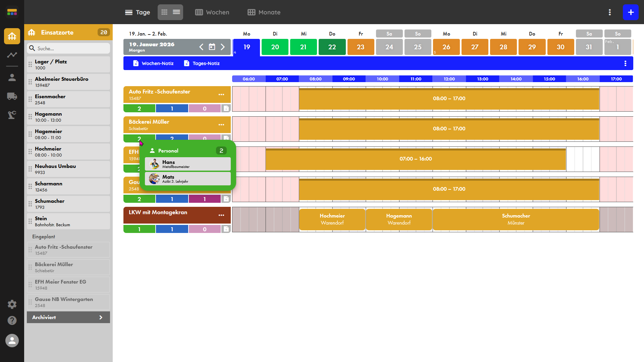
Task: Switch to Wochen view tab
Action: coord(212,12)
